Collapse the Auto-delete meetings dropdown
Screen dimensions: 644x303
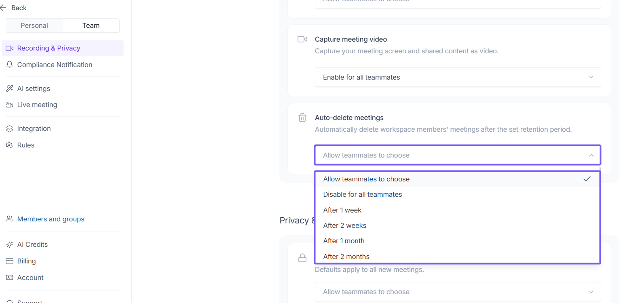point(458,155)
